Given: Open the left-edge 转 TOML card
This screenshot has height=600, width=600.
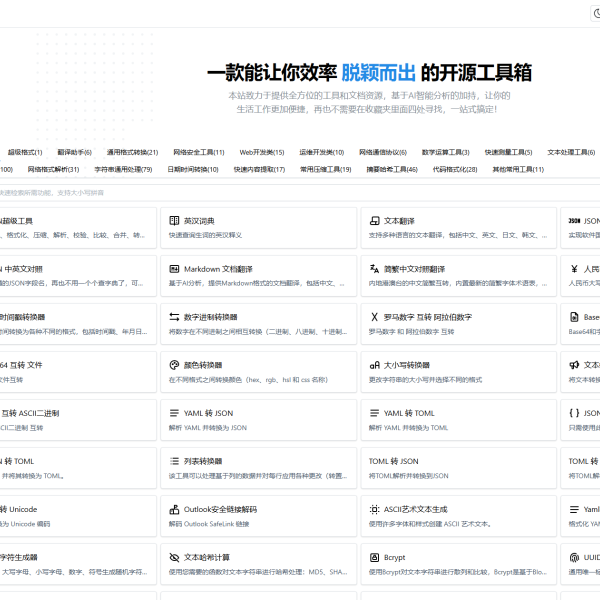Looking at the screenshot, I should [78, 468].
